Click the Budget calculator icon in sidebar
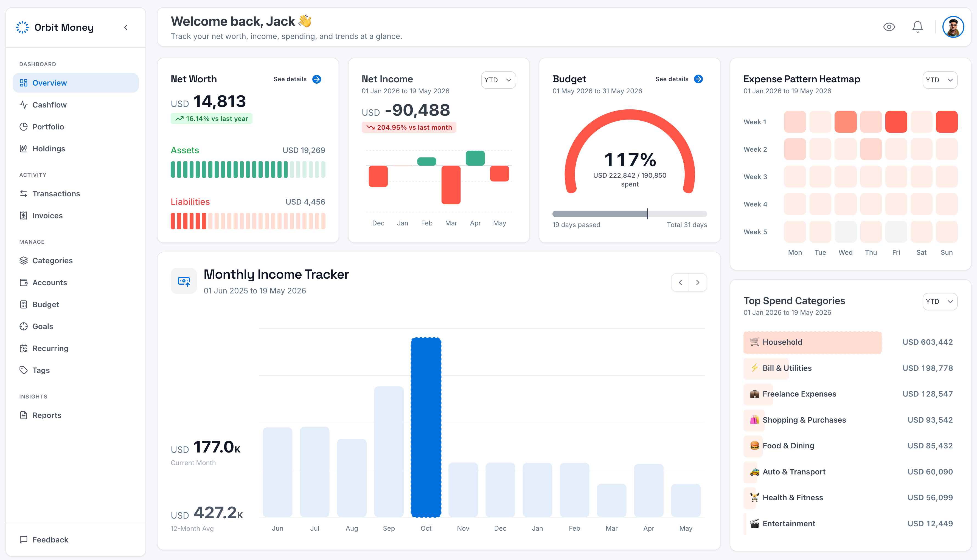 point(24,304)
